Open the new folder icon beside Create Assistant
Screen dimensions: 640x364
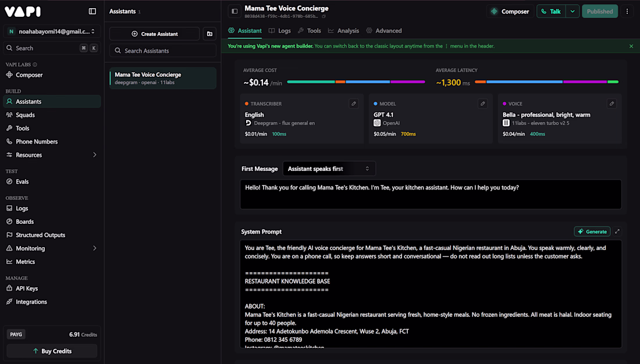(209, 34)
